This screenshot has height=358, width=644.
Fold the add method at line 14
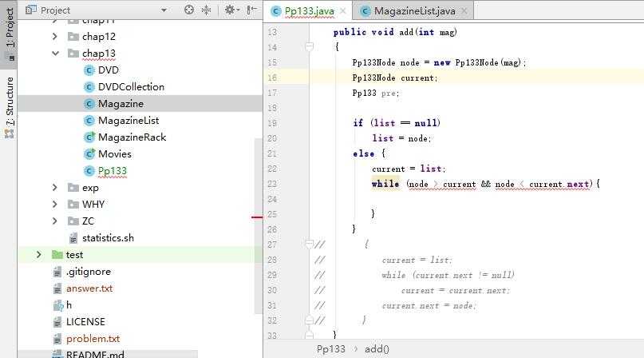point(310,46)
